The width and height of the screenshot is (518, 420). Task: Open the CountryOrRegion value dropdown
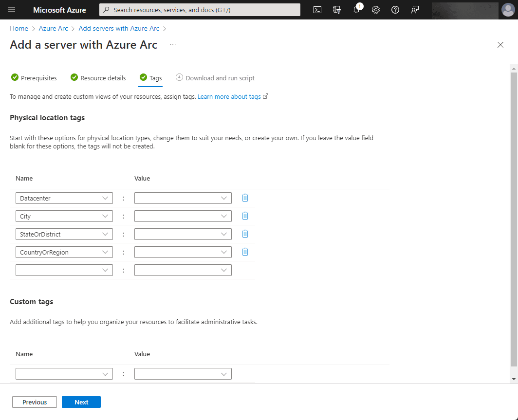(183, 252)
